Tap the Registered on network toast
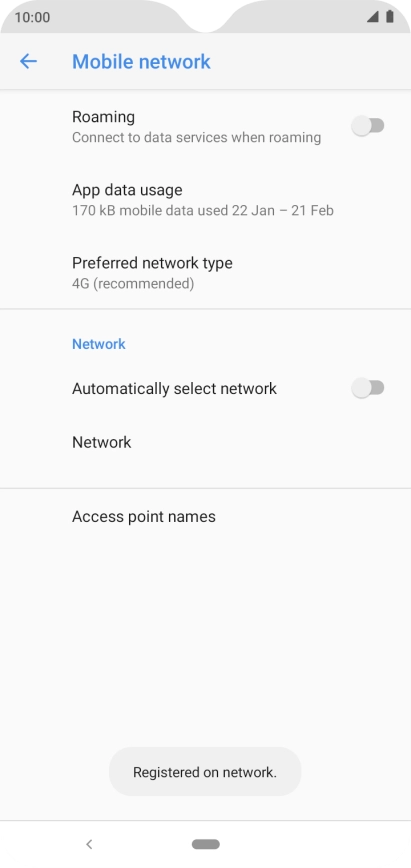This screenshot has width=411, height=868. pos(205,772)
